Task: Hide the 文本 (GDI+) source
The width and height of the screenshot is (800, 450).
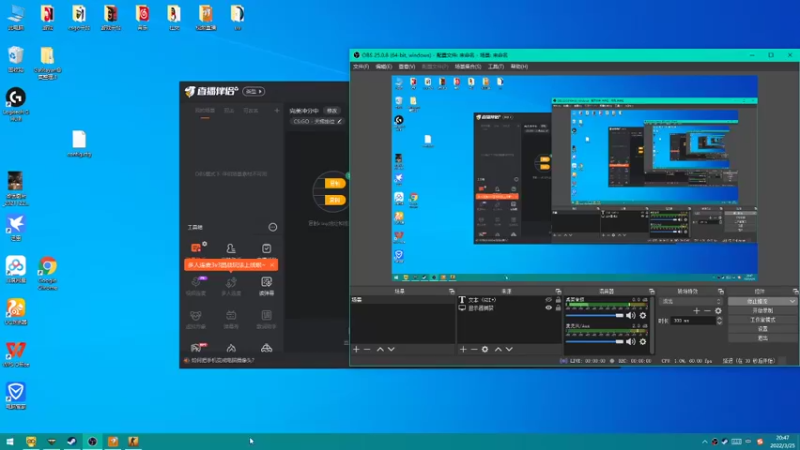Action: pos(548,300)
